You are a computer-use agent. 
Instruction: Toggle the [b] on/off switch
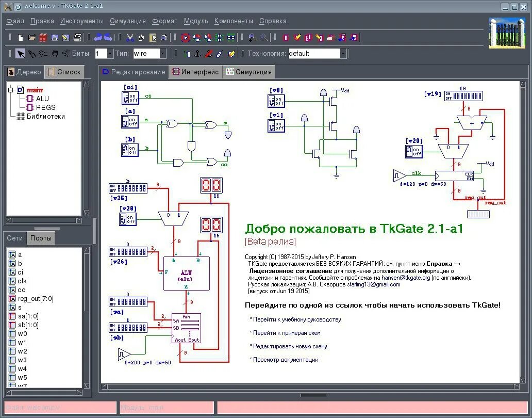point(130,150)
